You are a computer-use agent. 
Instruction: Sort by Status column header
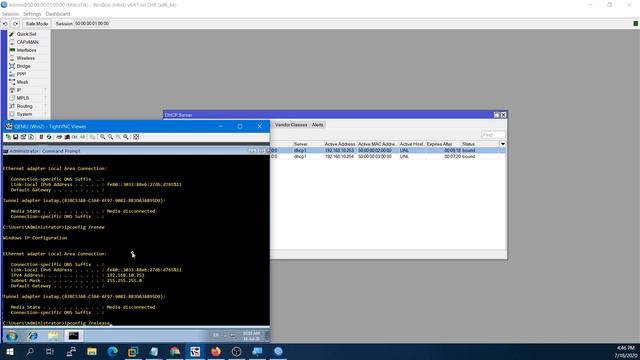tap(480, 144)
